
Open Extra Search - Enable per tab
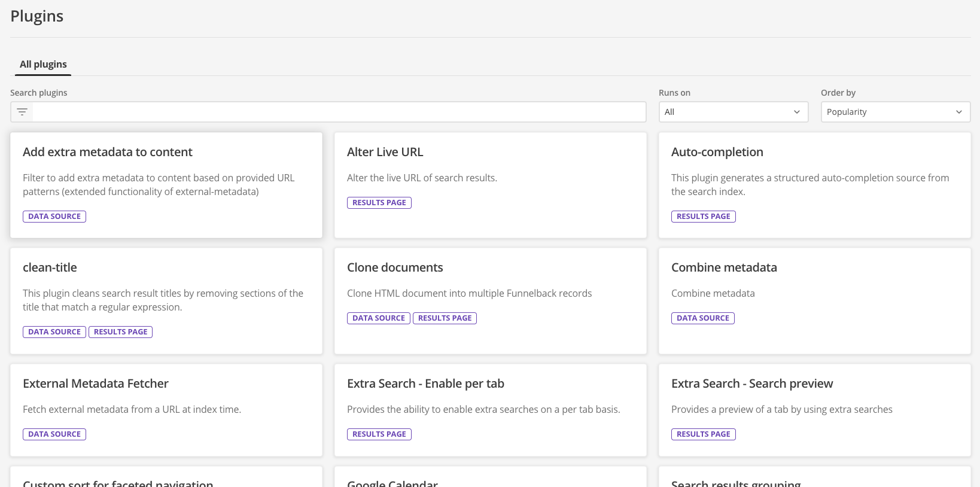(425, 383)
